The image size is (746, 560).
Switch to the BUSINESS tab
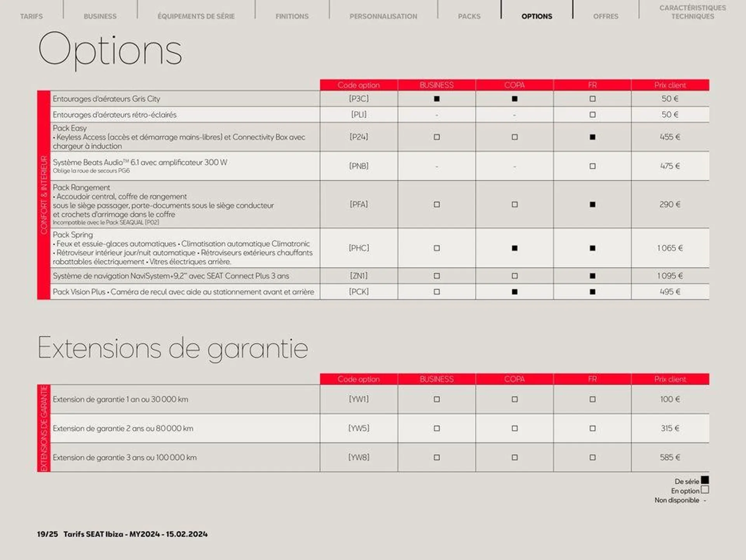click(x=100, y=16)
